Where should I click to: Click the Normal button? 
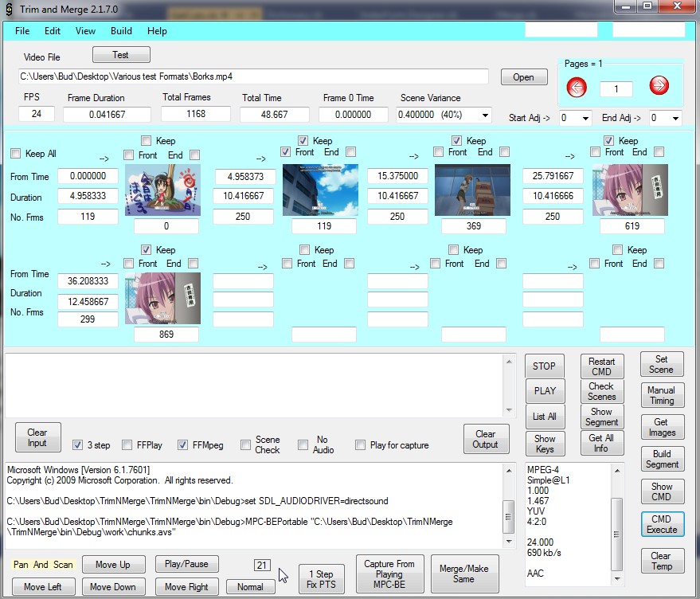(250, 586)
